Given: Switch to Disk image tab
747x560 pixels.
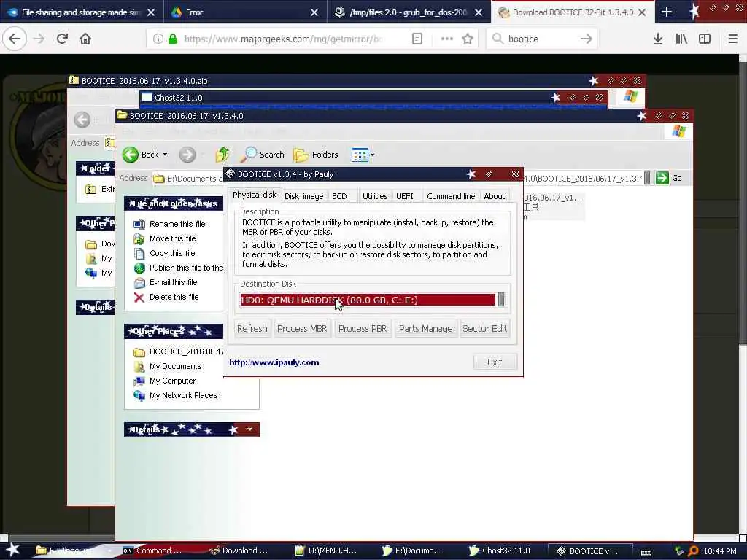Looking at the screenshot, I should [304, 196].
